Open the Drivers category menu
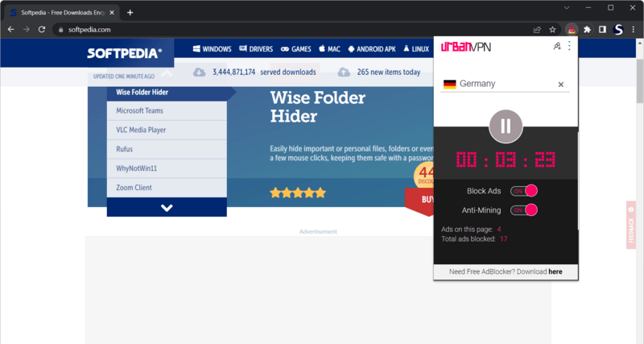The height and width of the screenshot is (344, 644). pos(256,49)
